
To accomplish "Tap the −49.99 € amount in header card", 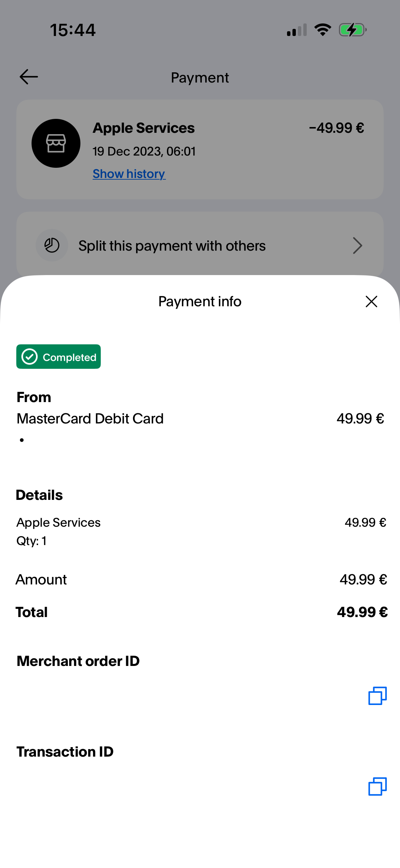I will [337, 128].
